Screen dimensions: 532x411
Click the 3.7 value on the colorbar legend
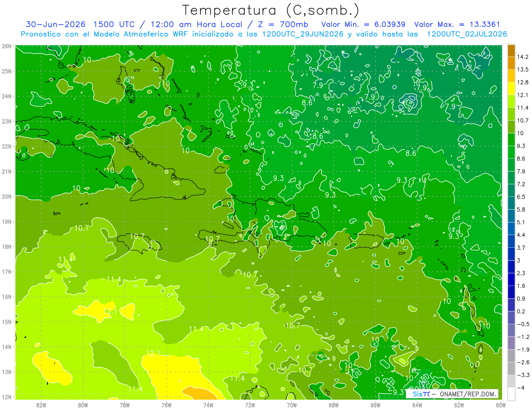click(x=521, y=247)
